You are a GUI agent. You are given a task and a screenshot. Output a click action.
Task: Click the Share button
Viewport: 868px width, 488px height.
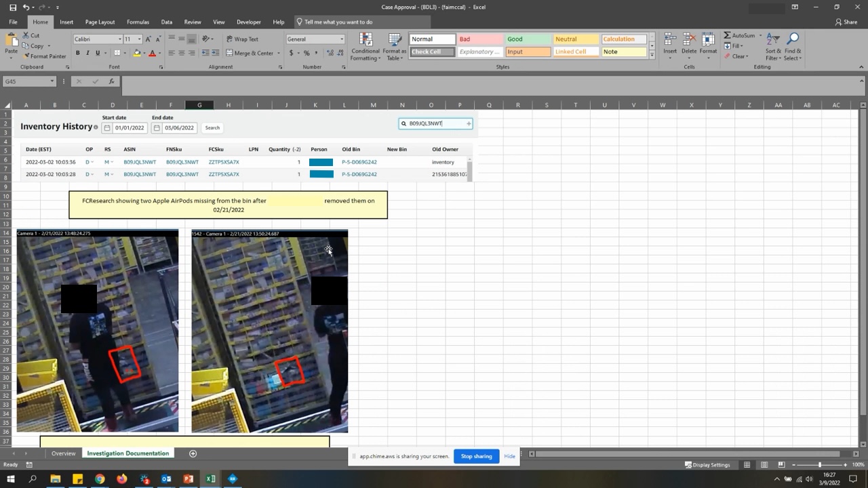[846, 22]
